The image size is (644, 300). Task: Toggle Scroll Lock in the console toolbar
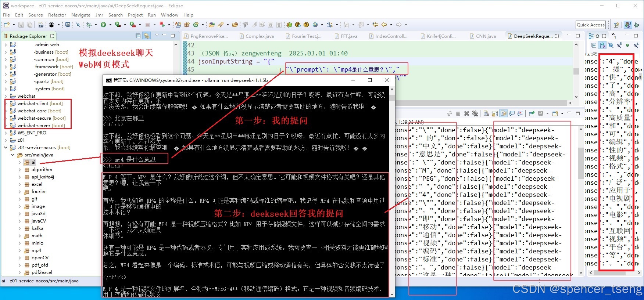coord(495,113)
